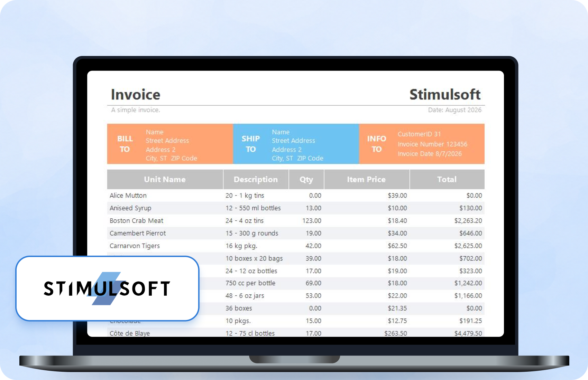This screenshot has width=588, height=380.
Task: Click the "750 cc per bottle" description
Action: click(250, 283)
